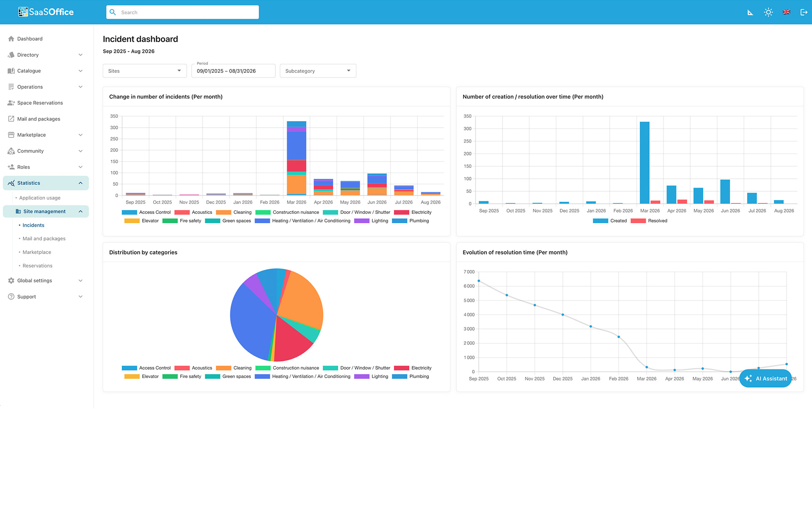Click the Period date range field
The image size is (812, 529).
[x=233, y=71]
